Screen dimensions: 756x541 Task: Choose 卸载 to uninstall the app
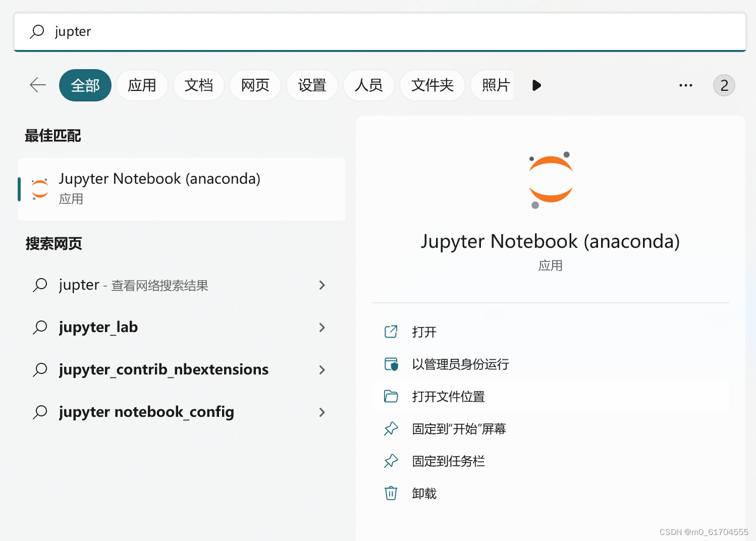[x=551, y=493]
